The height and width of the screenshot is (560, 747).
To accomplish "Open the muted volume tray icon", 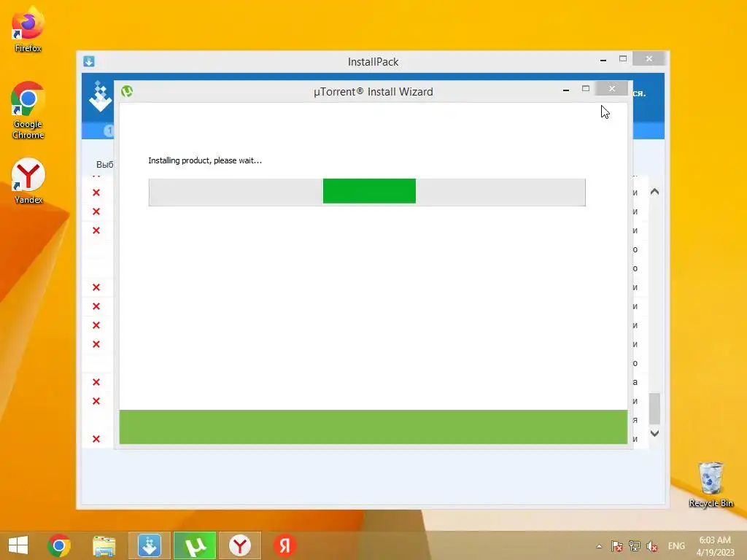I will point(651,546).
